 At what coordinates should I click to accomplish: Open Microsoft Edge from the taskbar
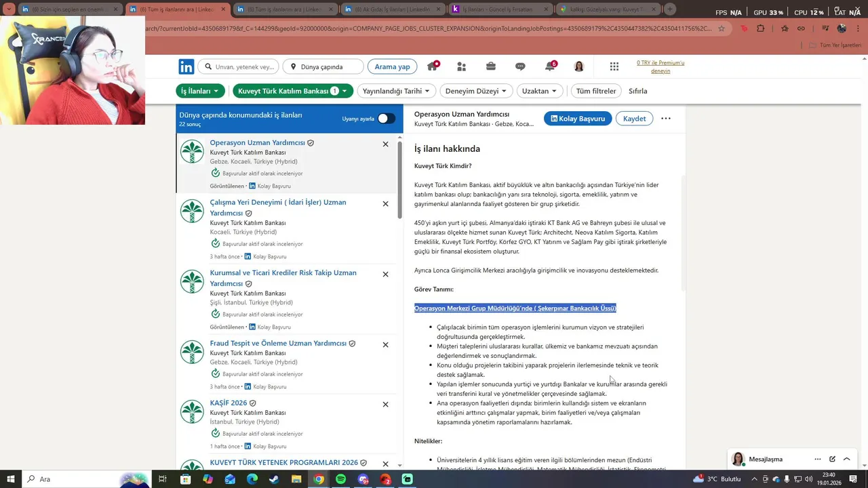tap(252, 479)
